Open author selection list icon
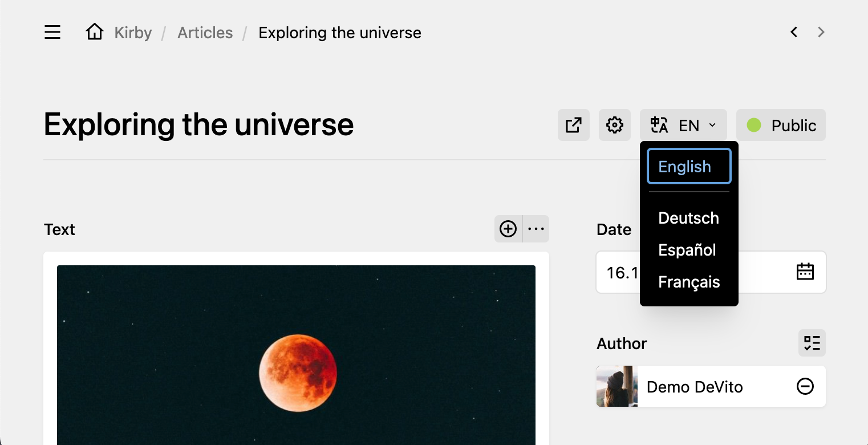Viewport: 868px width, 445px height. (x=812, y=343)
